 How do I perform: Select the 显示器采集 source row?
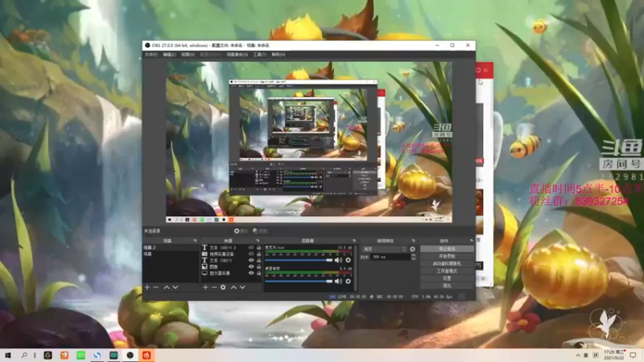(x=231, y=273)
